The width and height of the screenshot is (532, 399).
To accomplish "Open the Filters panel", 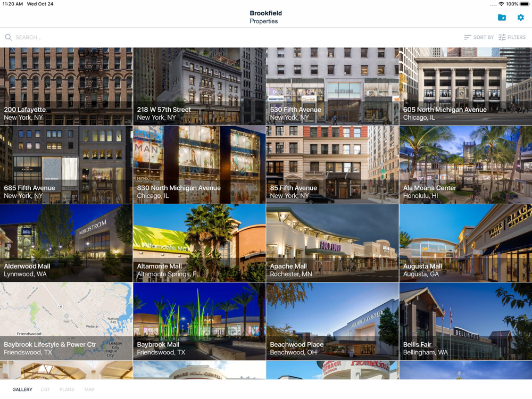I will click(x=512, y=37).
